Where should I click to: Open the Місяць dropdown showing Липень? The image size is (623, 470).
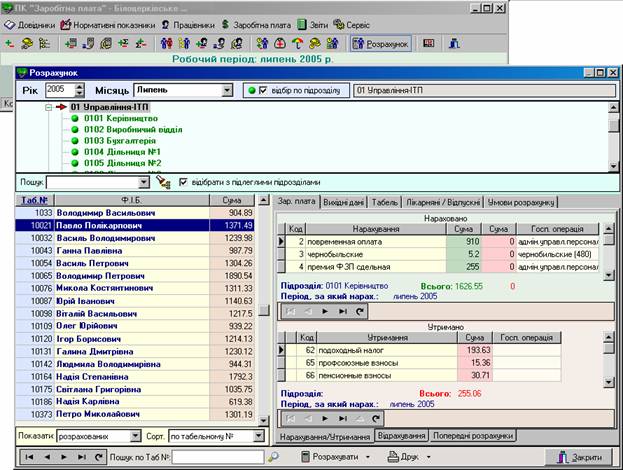(x=227, y=90)
